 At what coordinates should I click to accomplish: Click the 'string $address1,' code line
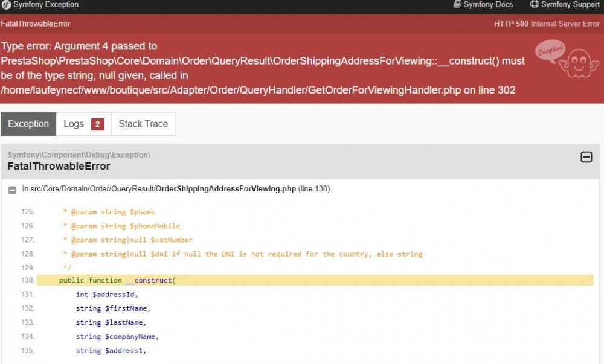pos(111,351)
